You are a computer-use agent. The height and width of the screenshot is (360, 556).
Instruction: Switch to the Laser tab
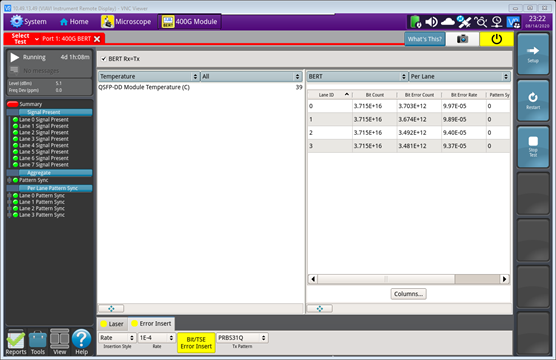[x=112, y=324]
